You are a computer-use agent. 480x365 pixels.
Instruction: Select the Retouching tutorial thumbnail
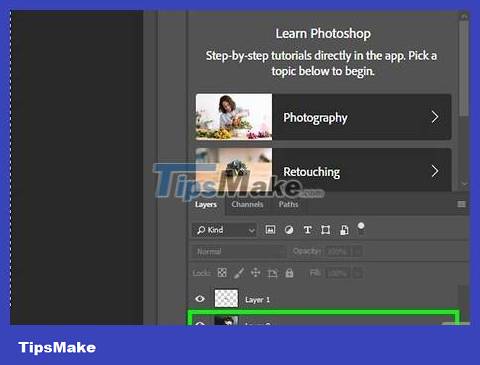234,170
